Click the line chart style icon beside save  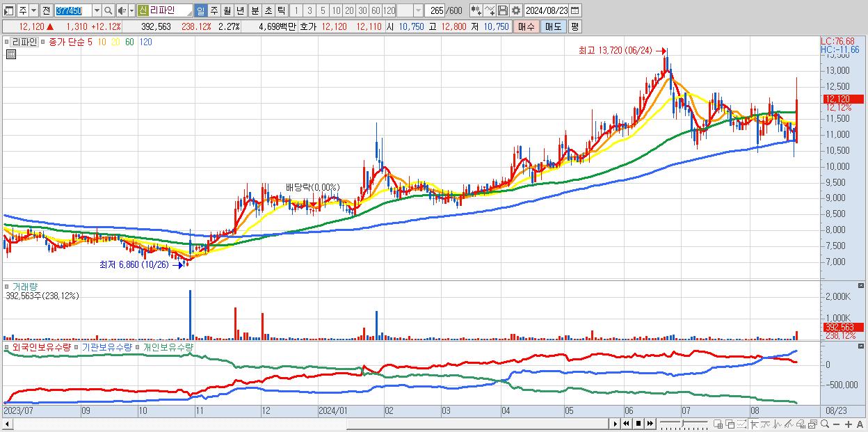(x=490, y=10)
